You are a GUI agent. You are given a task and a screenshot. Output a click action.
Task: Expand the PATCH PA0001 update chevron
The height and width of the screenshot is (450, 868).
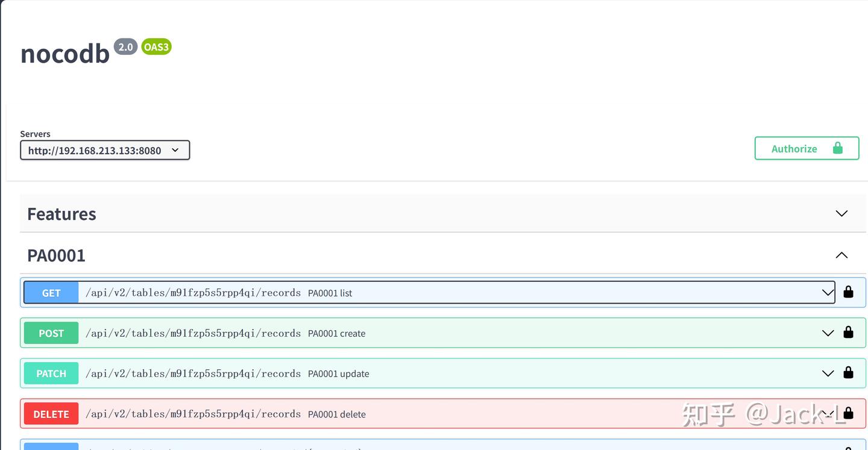tap(828, 373)
